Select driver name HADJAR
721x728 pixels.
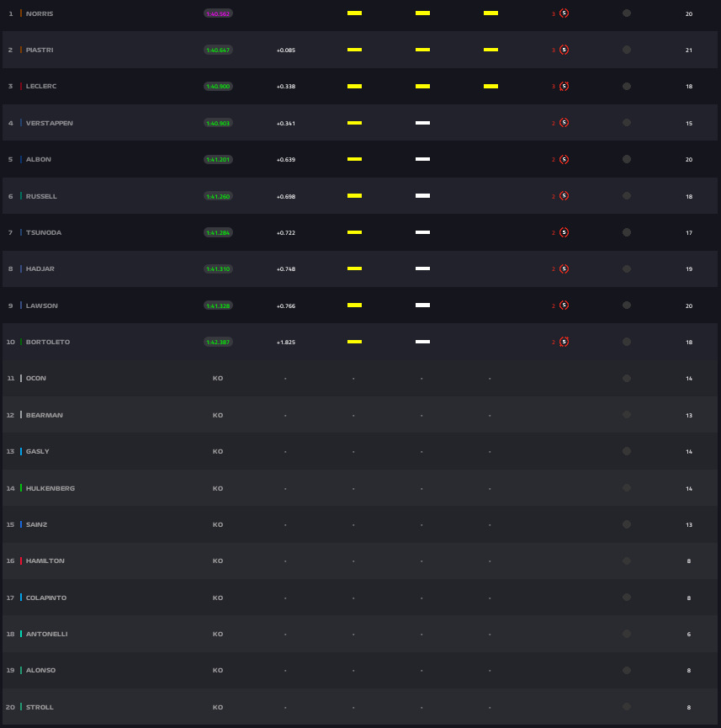[x=40, y=268]
